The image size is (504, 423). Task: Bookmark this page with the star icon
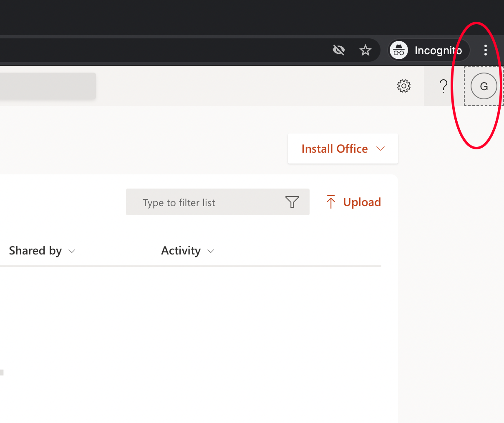365,50
